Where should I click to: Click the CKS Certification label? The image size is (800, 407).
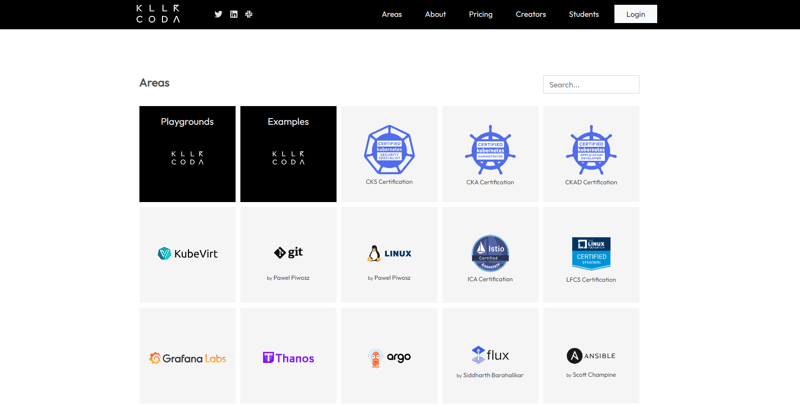[389, 182]
